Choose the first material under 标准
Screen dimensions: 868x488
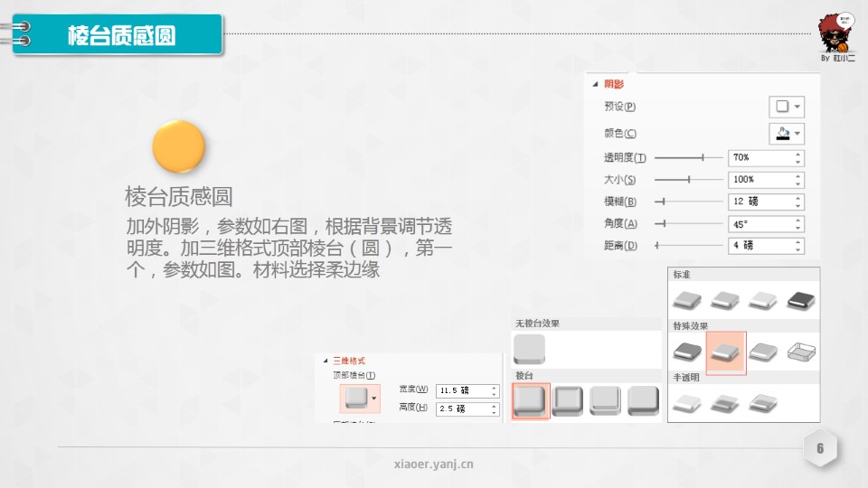tap(687, 299)
